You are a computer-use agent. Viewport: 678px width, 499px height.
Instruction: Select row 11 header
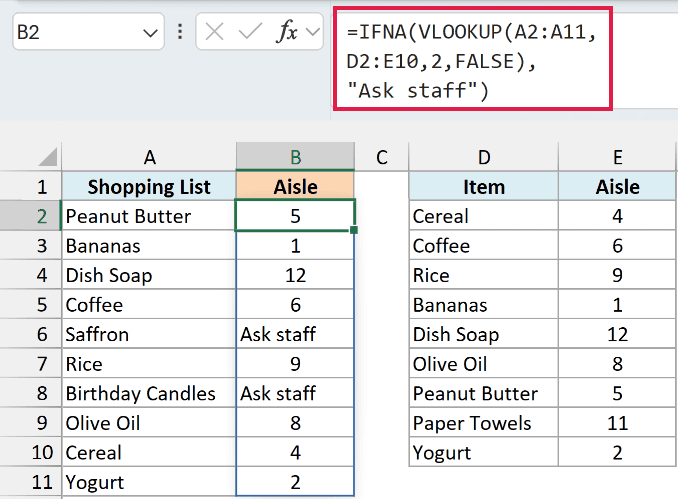point(30,482)
